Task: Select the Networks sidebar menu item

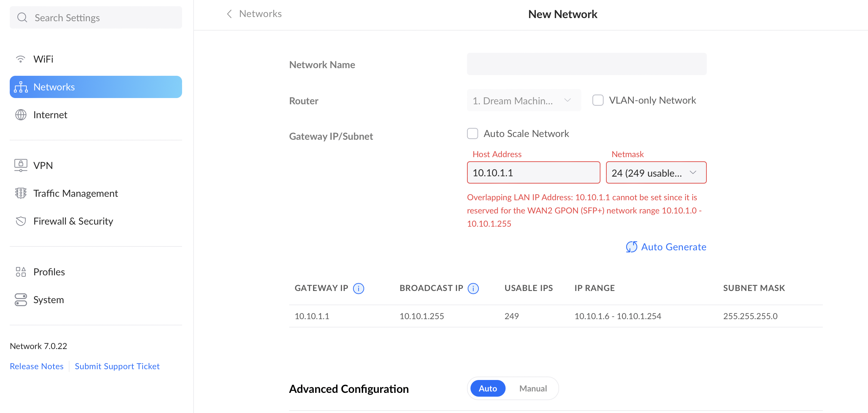Action: [x=96, y=87]
